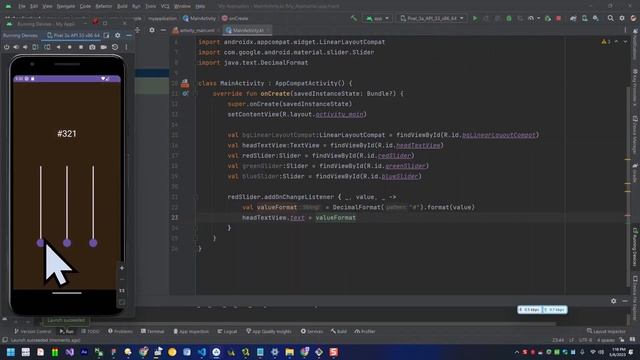
Task: Open the profiler dropdown icon in the toolbar
Action: tap(532, 18)
